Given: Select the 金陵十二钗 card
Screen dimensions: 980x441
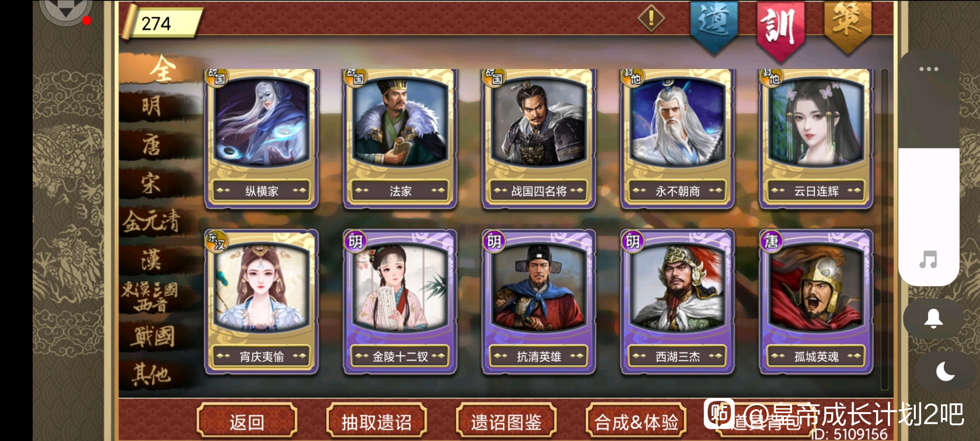Looking at the screenshot, I should [400, 302].
